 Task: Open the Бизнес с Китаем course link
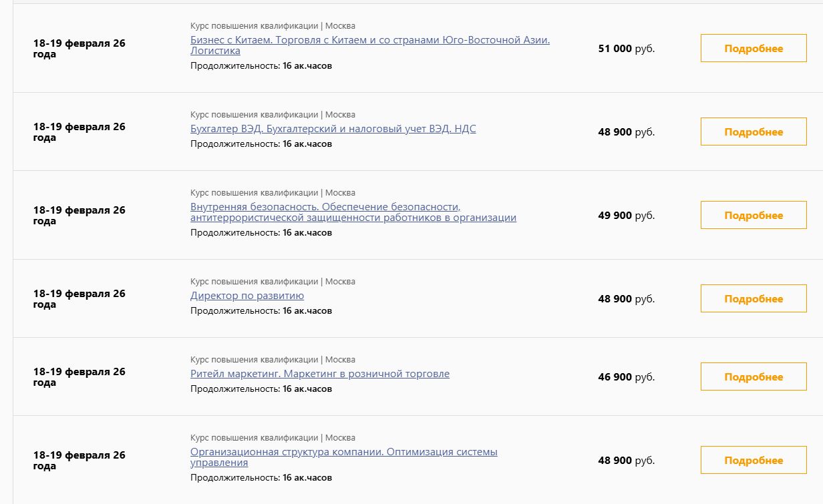click(x=369, y=40)
